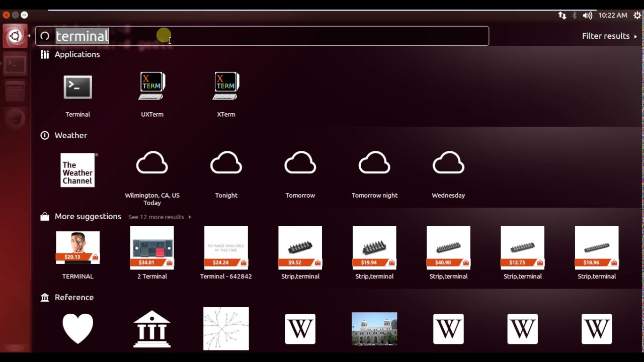
Task: Click the Terminal icon in the launcher
Action: click(15, 65)
